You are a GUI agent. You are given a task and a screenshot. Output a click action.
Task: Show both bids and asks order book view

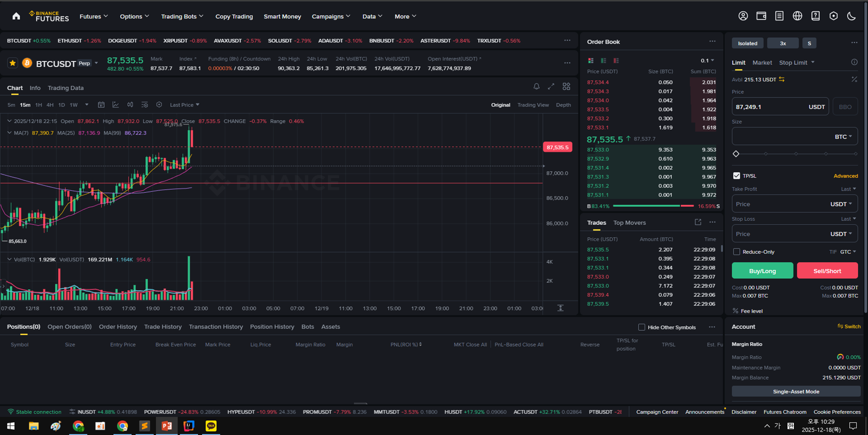point(591,61)
